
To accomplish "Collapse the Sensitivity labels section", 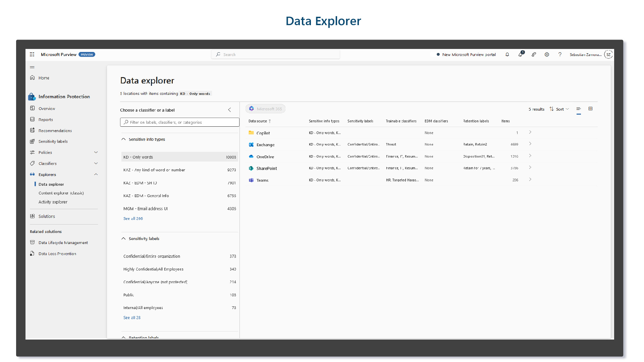I will 124,238.
